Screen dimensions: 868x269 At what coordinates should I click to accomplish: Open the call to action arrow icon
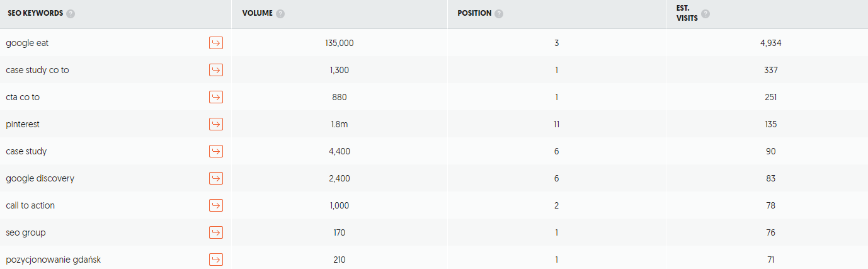pyautogui.click(x=216, y=205)
